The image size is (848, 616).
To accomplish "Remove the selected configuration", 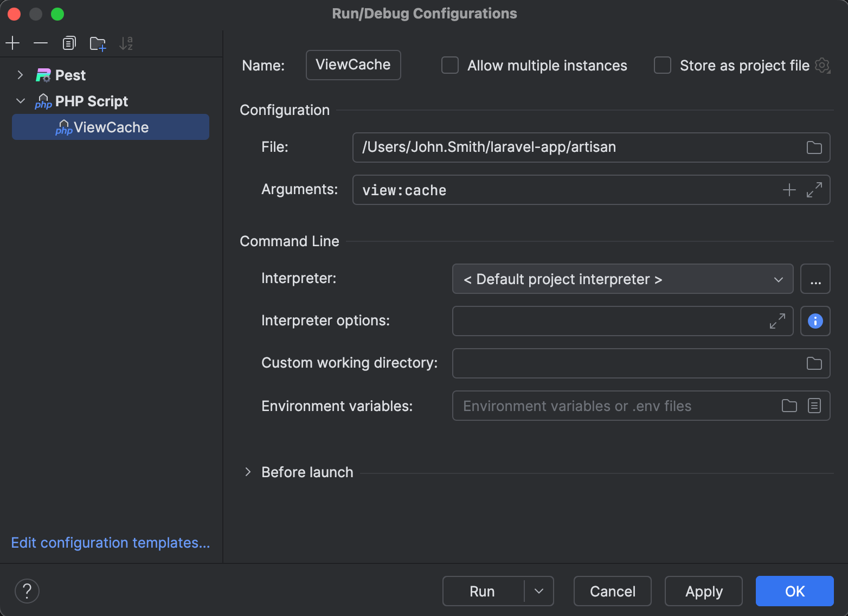I will coord(41,43).
